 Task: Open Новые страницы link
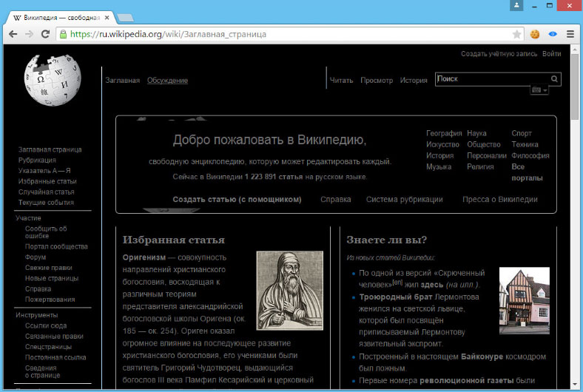point(52,278)
